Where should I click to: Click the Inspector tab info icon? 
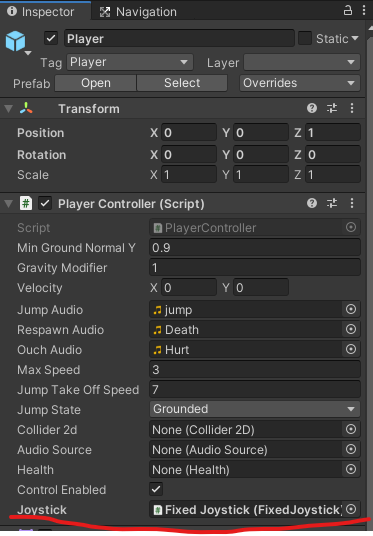(x=12, y=12)
